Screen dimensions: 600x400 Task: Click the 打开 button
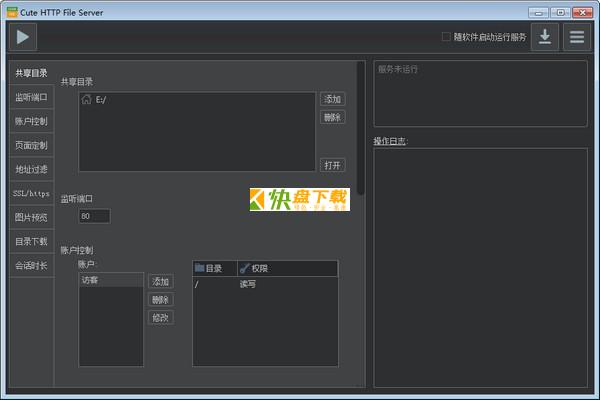(333, 165)
